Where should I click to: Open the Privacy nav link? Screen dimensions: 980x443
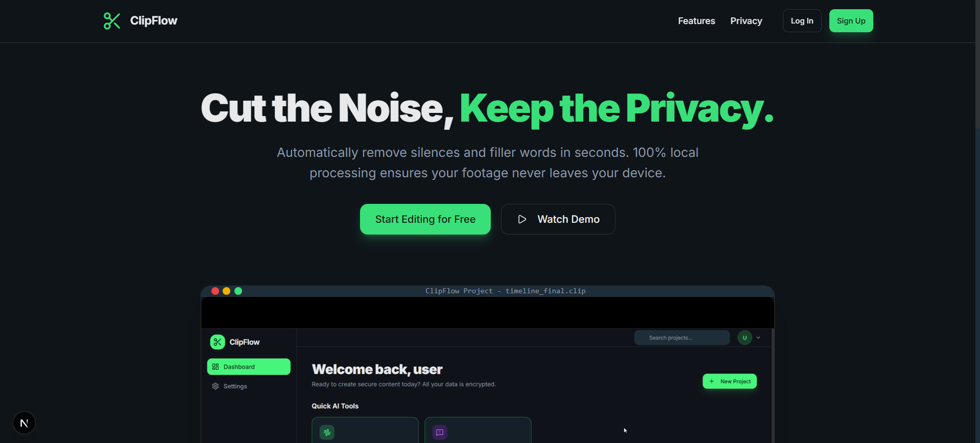(746, 21)
